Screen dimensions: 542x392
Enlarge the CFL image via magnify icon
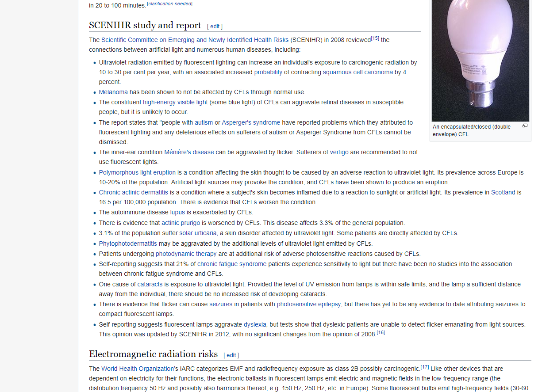pos(525,126)
